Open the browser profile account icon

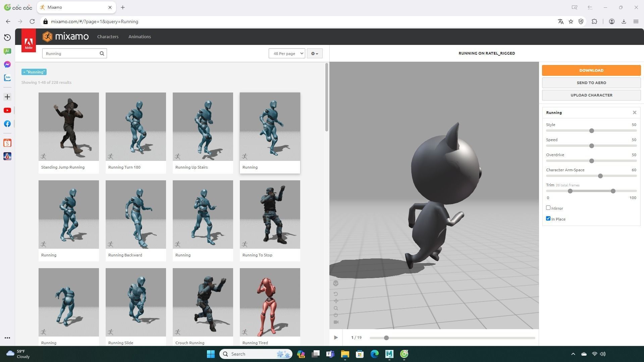[x=612, y=21]
